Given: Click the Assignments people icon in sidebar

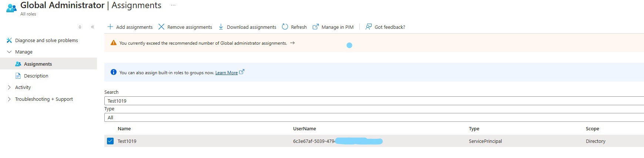Looking at the screenshot, I should click(x=18, y=64).
